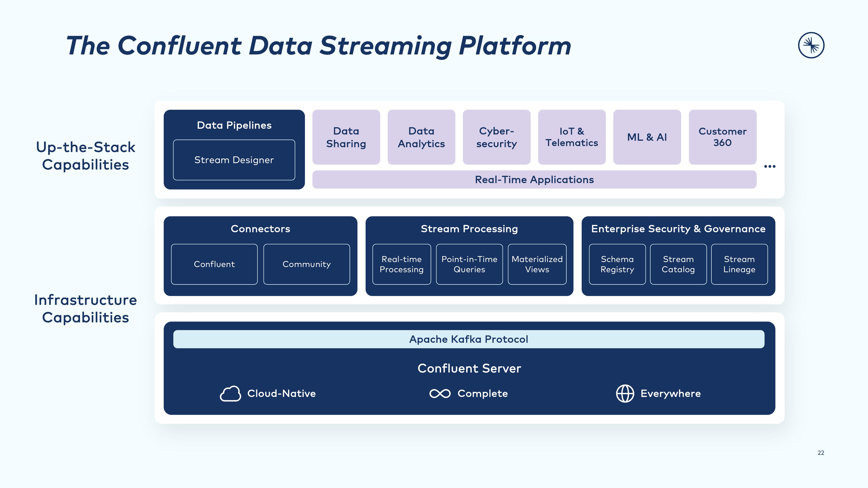Click the Materialized Views box
Screen dimensions: 868x488
click(x=537, y=264)
